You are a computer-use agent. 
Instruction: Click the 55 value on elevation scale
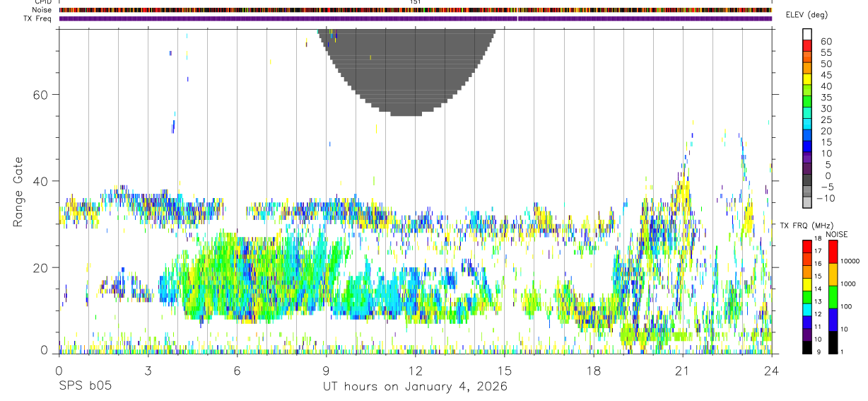pos(826,52)
